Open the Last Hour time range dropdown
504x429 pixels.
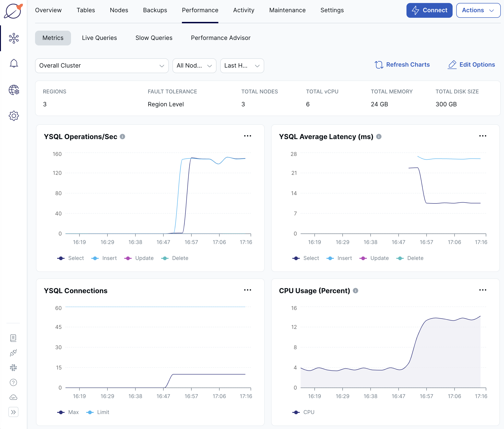242,66
